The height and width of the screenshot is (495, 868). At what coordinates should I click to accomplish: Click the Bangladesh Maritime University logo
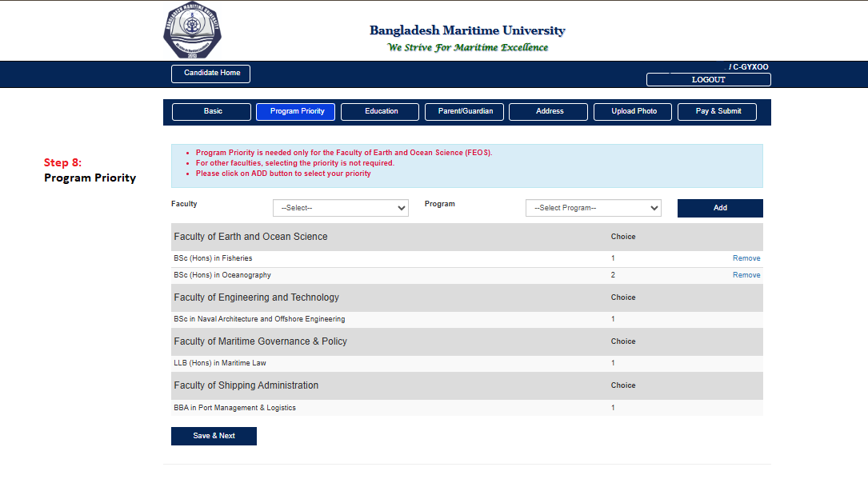click(x=192, y=32)
